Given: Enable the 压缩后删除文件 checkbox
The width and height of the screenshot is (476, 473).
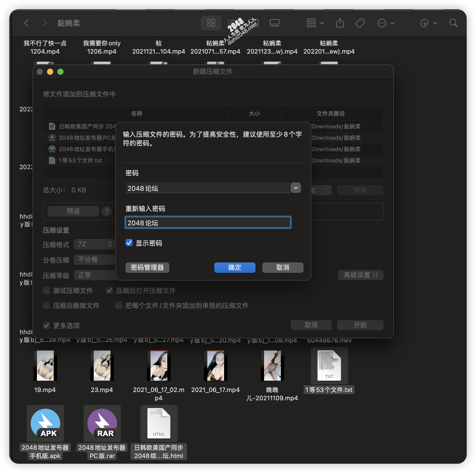Looking at the screenshot, I should pyautogui.click(x=46, y=305).
